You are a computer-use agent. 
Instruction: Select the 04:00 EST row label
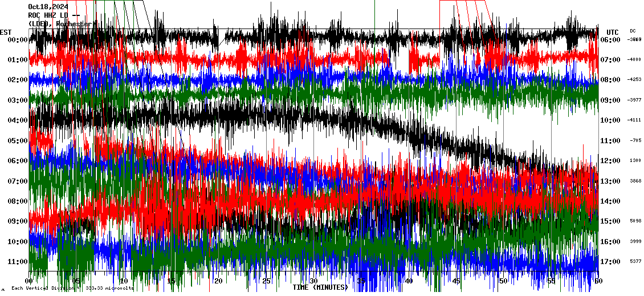tap(14, 120)
